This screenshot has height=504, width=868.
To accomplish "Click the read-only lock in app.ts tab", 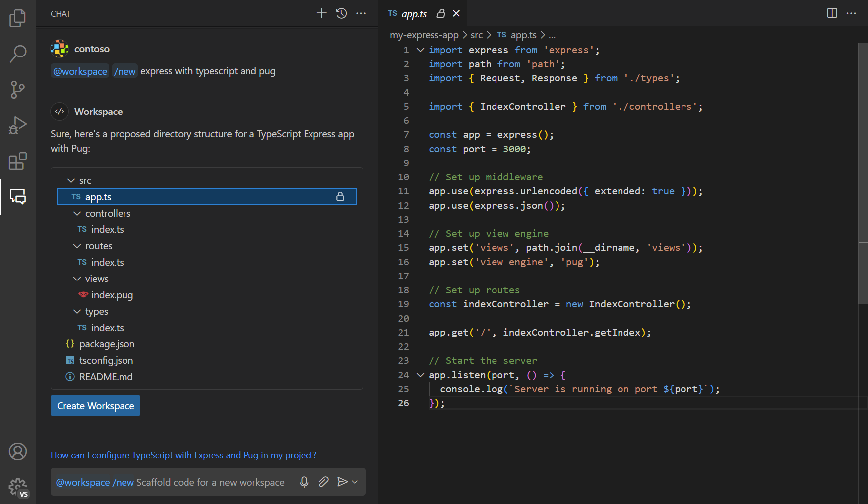I will (441, 13).
